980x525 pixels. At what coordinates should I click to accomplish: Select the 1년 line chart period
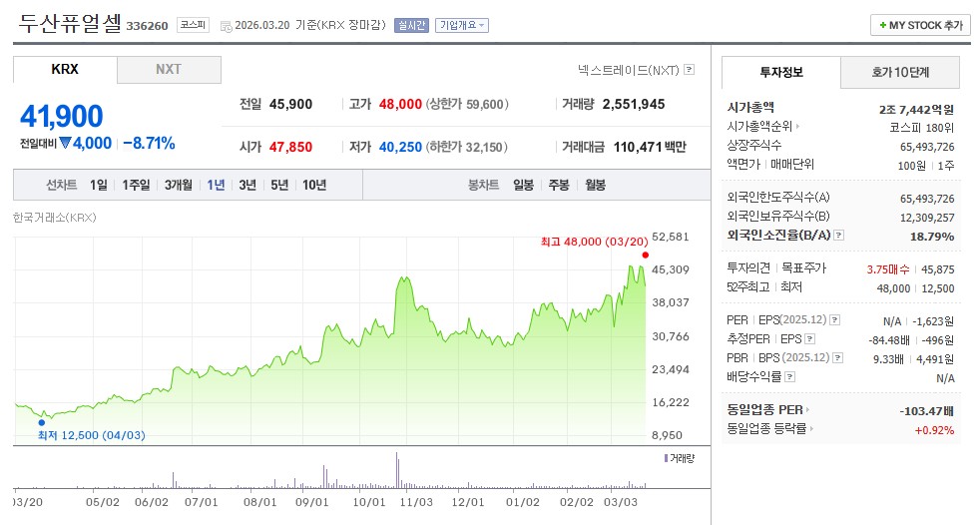pyautogui.click(x=216, y=185)
